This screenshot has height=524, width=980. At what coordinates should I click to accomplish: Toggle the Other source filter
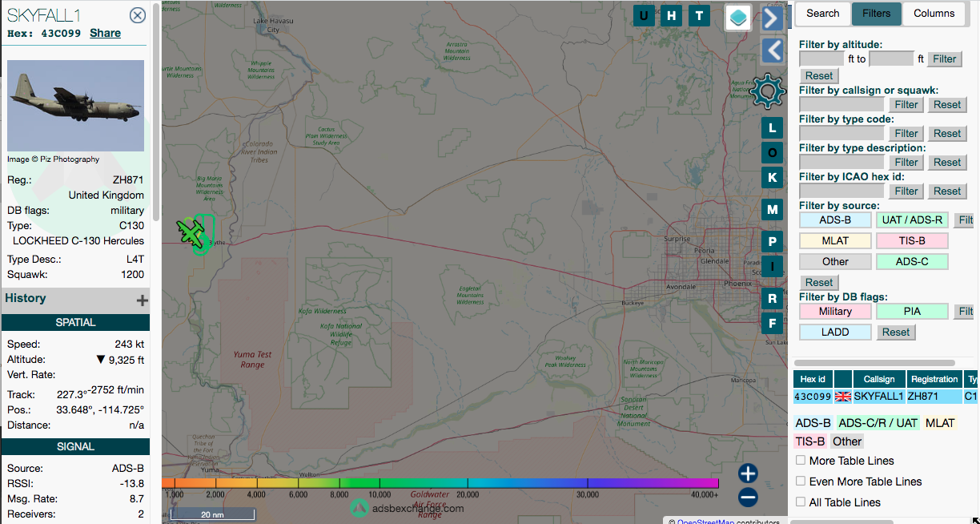pyautogui.click(x=836, y=261)
